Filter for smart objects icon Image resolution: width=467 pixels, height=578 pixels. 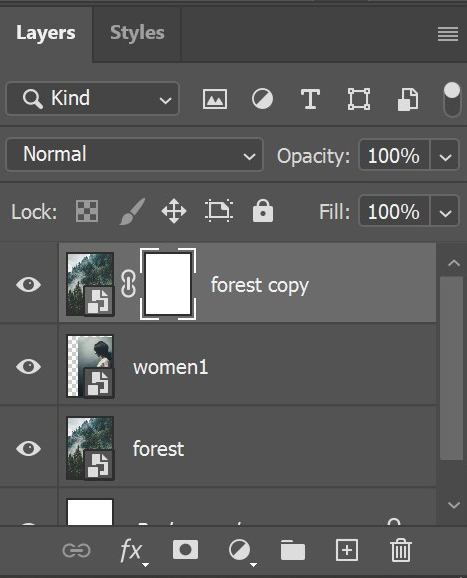[x=408, y=99]
